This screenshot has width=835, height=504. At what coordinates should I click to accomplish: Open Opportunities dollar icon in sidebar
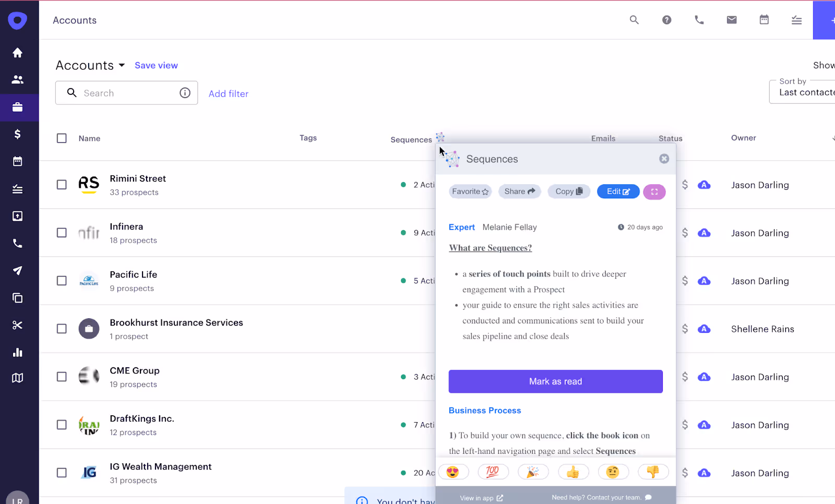pyautogui.click(x=17, y=134)
